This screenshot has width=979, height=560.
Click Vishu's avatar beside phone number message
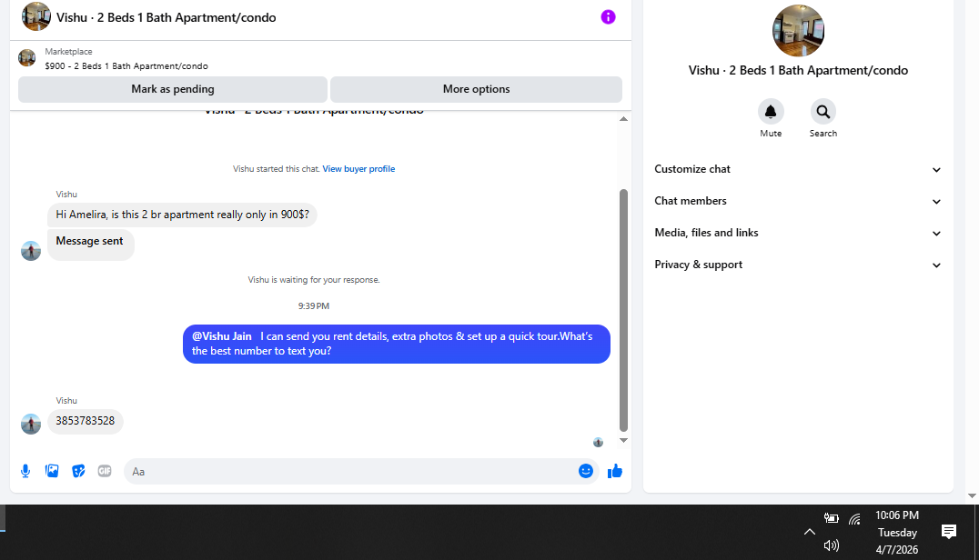click(x=31, y=424)
